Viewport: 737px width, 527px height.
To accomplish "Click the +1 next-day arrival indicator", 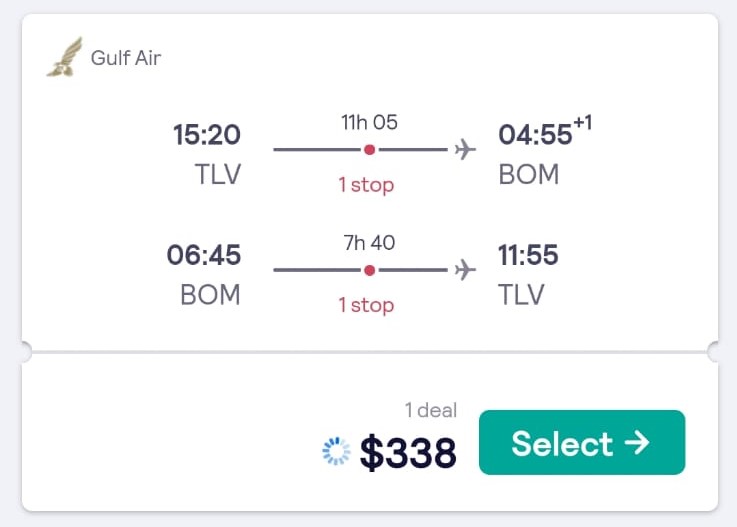I will click(582, 123).
